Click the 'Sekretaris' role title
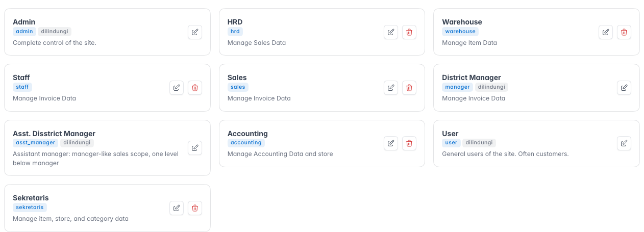The height and width of the screenshot is (232, 644). (x=31, y=198)
